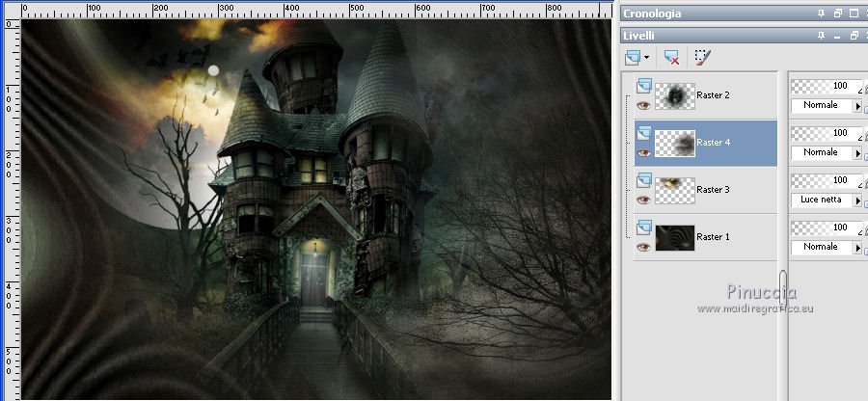Image resolution: width=868 pixels, height=401 pixels.
Task: Click the Luce netta blend mode field
Action: [822, 200]
